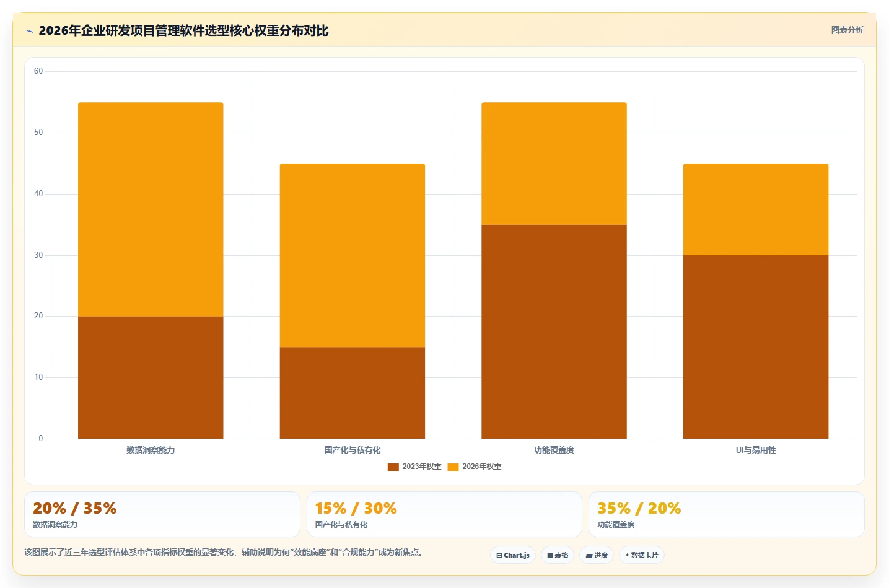Click the 2023 segment of 数据洞察能力 bar

pos(151,377)
